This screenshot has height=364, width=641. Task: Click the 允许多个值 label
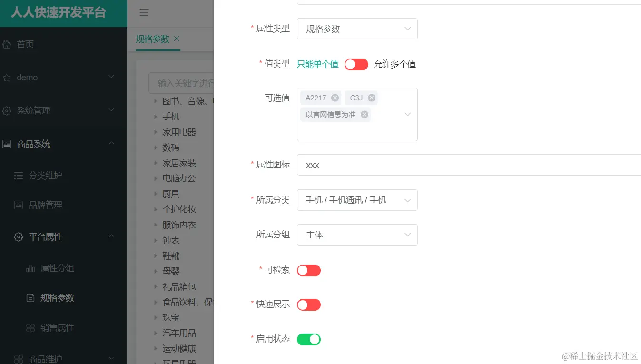point(395,64)
